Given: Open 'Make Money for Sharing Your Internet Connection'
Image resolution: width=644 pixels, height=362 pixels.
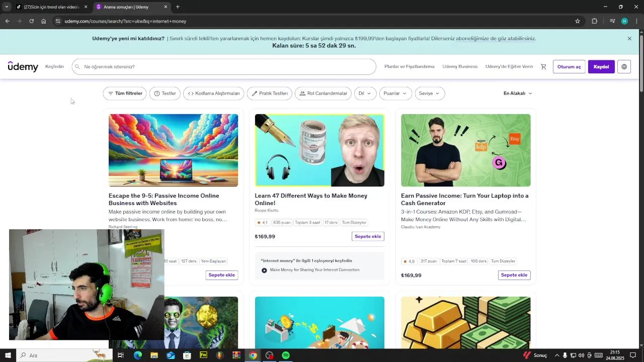Looking at the screenshot, I should coord(314,270).
